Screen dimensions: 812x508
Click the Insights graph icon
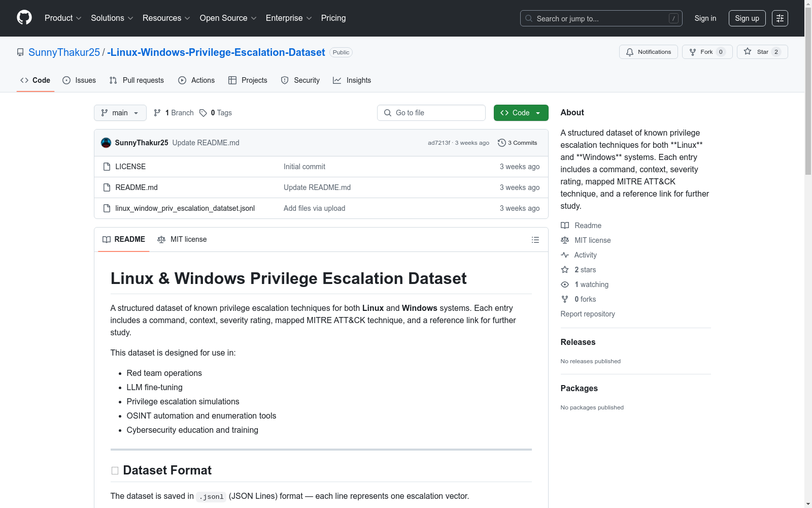click(337, 80)
